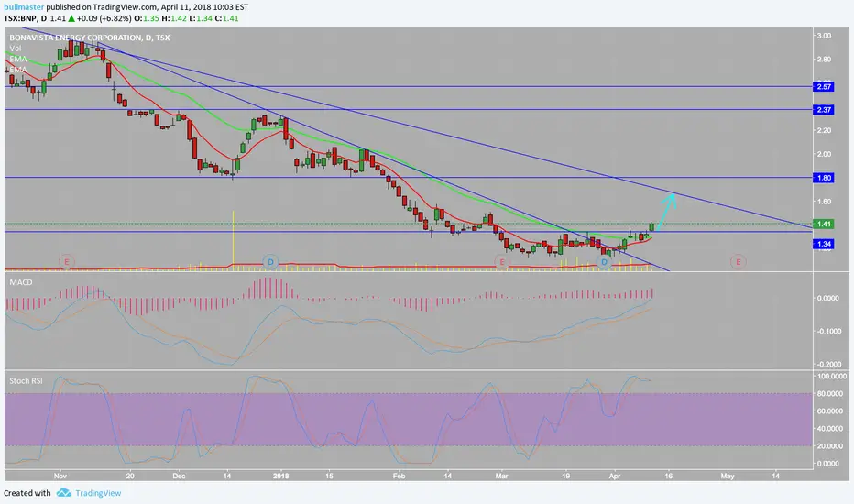Open the earnings E marker at Mar

502,262
